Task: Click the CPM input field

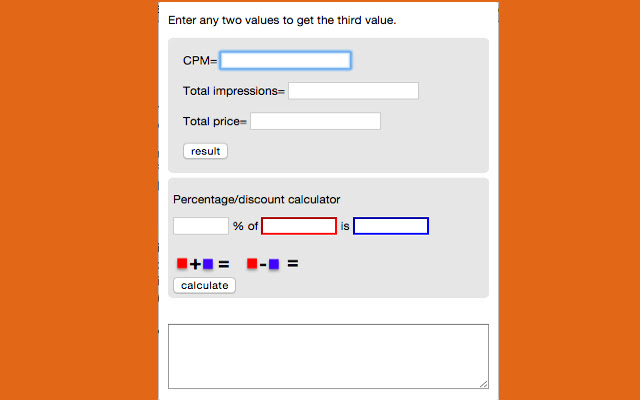Action: pos(285,61)
